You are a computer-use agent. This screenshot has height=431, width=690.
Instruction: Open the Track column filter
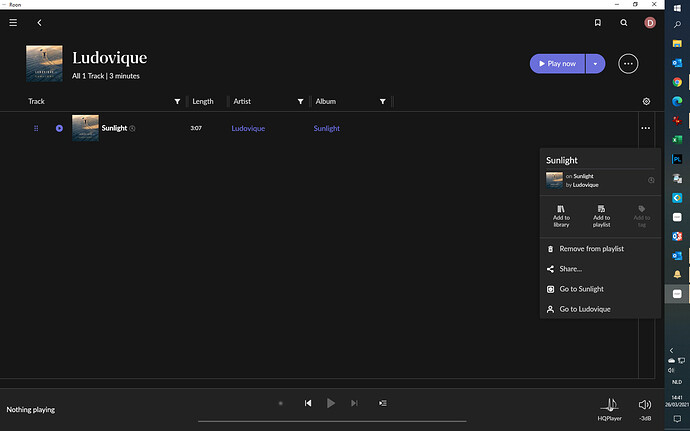point(177,101)
